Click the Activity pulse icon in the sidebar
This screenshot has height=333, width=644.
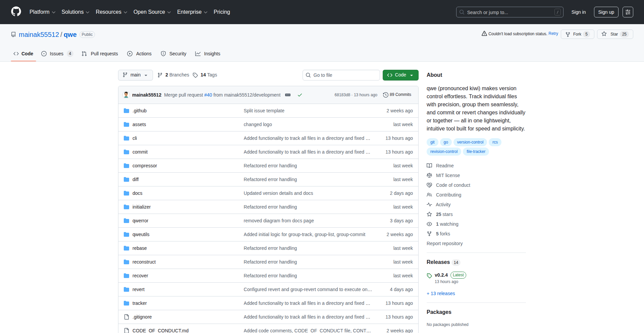click(429, 205)
